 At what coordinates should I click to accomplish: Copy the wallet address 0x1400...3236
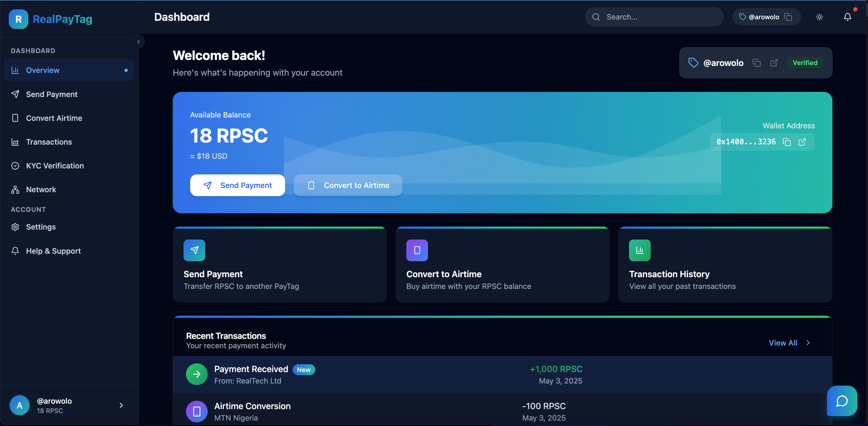tap(786, 142)
